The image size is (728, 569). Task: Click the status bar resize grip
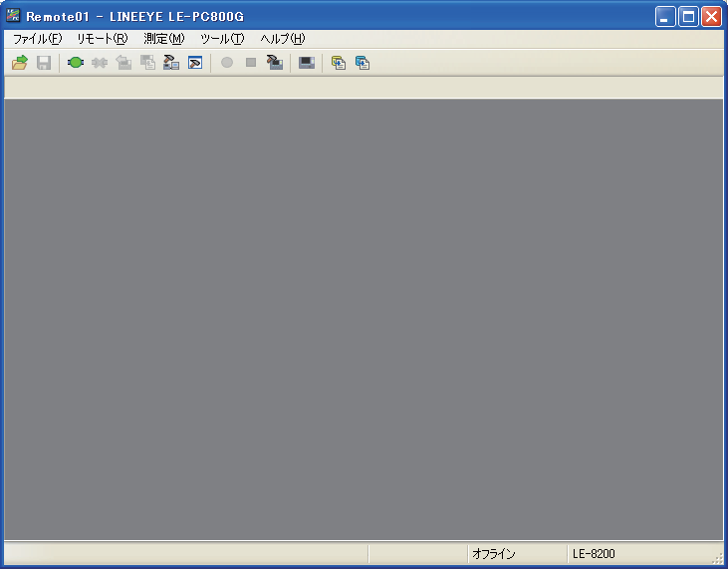click(x=719, y=559)
